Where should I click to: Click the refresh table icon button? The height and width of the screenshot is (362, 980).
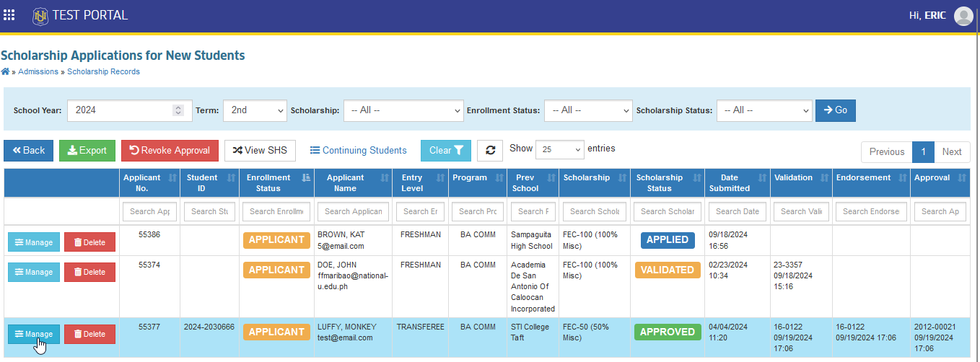click(490, 150)
